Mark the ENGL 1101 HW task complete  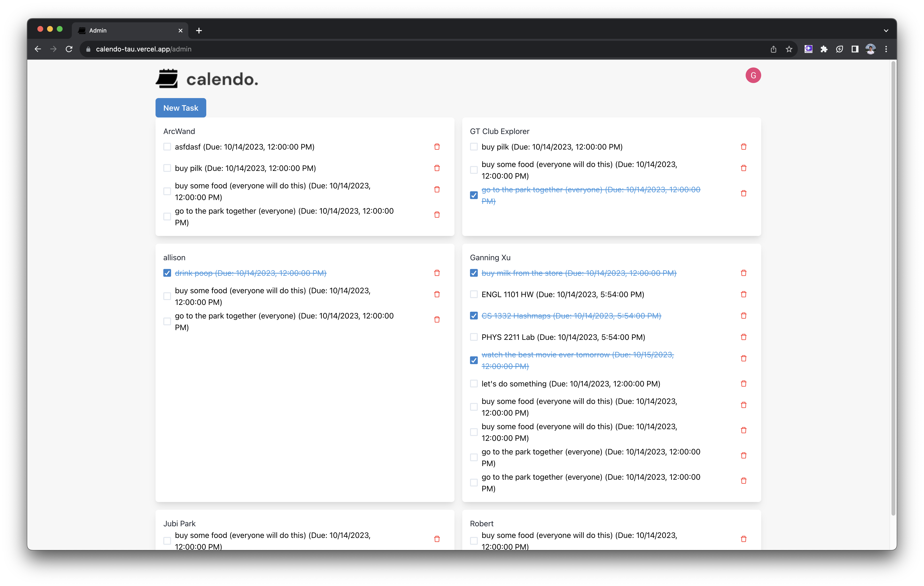pyautogui.click(x=473, y=294)
